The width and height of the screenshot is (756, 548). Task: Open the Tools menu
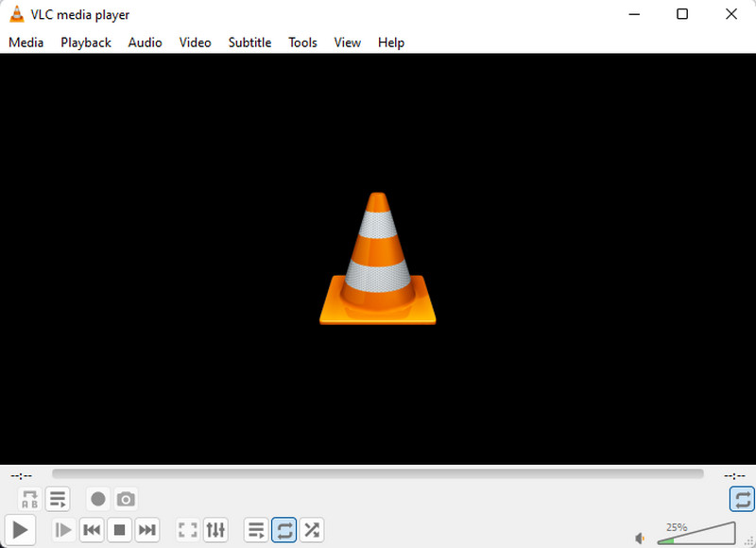coord(302,43)
